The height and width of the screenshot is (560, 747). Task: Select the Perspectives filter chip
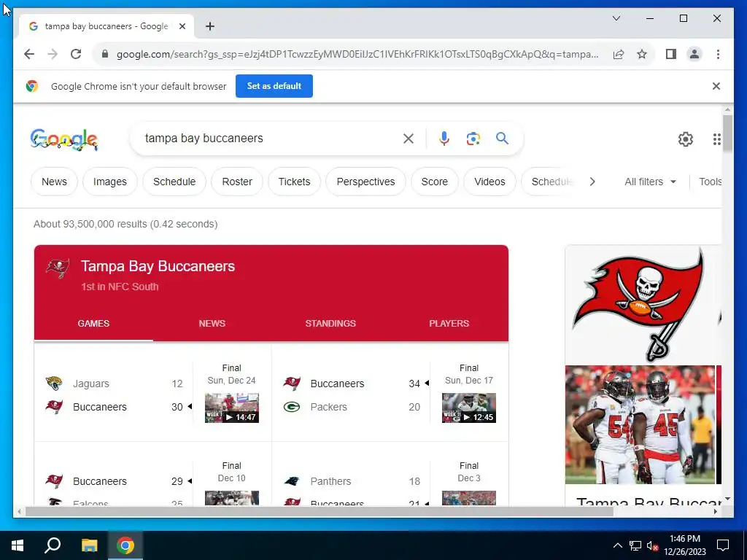[x=366, y=182]
